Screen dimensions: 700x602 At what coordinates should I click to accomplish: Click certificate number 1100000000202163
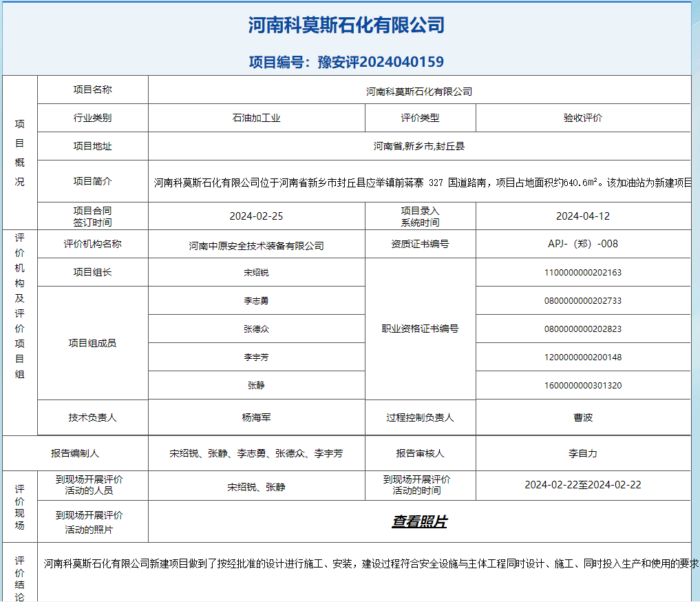tap(582, 273)
